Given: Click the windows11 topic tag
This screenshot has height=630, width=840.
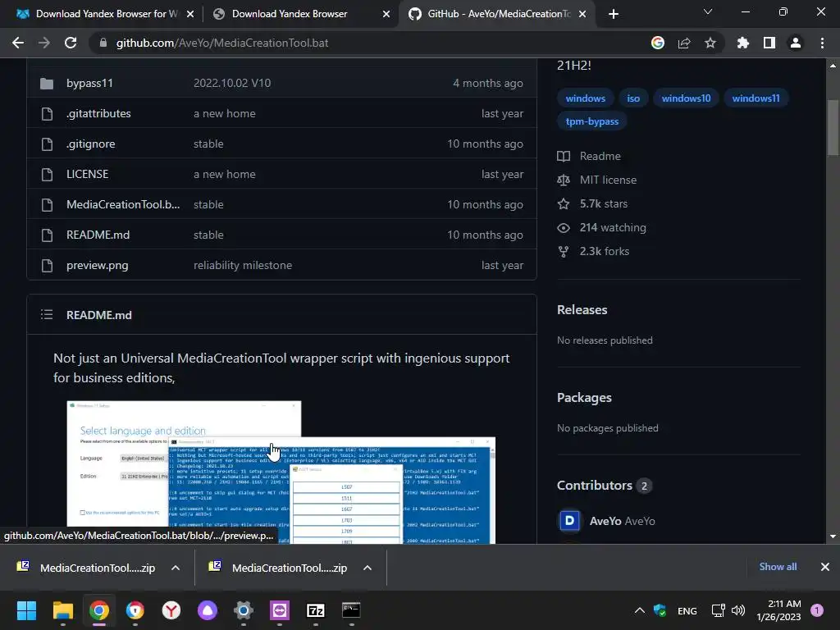Looking at the screenshot, I should [x=756, y=98].
